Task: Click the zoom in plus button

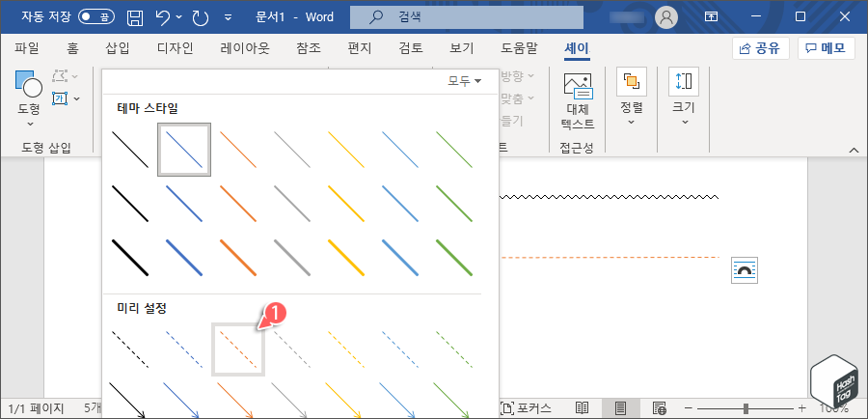Action: (x=802, y=408)
